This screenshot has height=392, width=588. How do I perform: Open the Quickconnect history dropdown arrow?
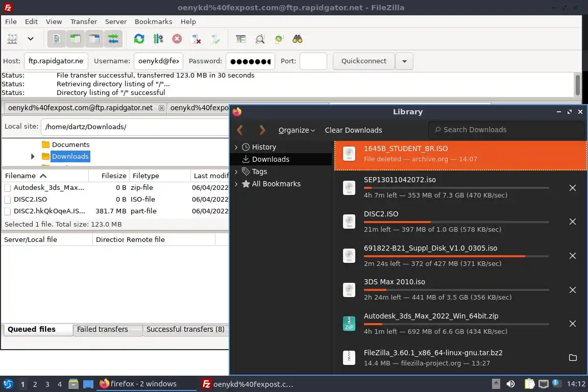(x=404, y=61)
